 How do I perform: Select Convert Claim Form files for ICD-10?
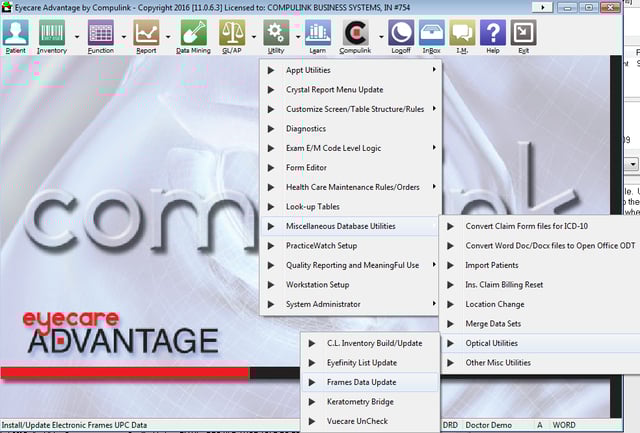pos(540,226)
